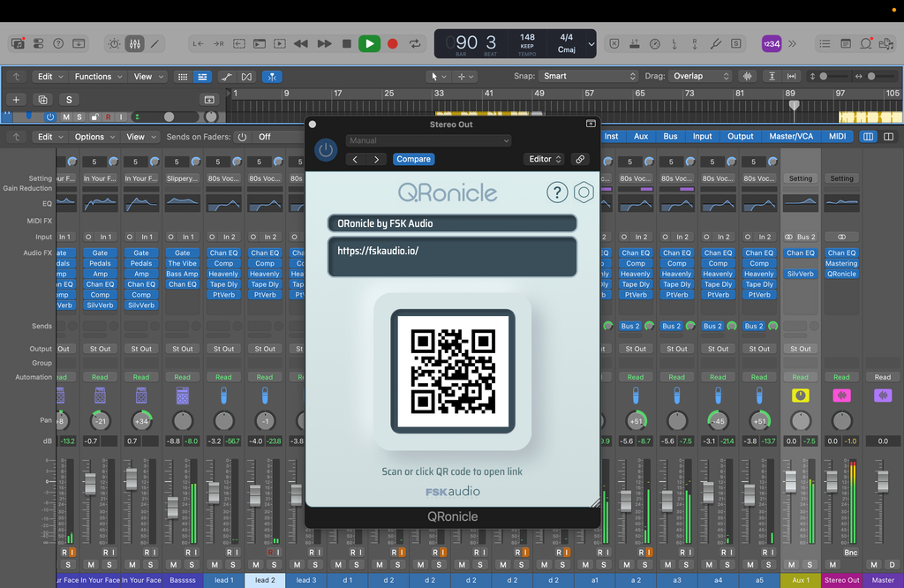
Task: Open the Manual preset dropdown
Action: click(x=428, y=140)
